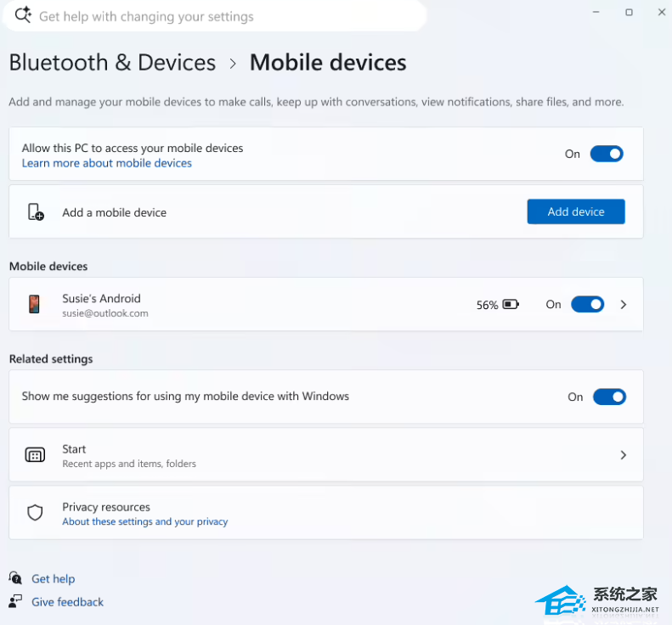Select the Susie's Android device name
Image resolution: width=672 pixels, height=625 pixels.
pos(101,298)
